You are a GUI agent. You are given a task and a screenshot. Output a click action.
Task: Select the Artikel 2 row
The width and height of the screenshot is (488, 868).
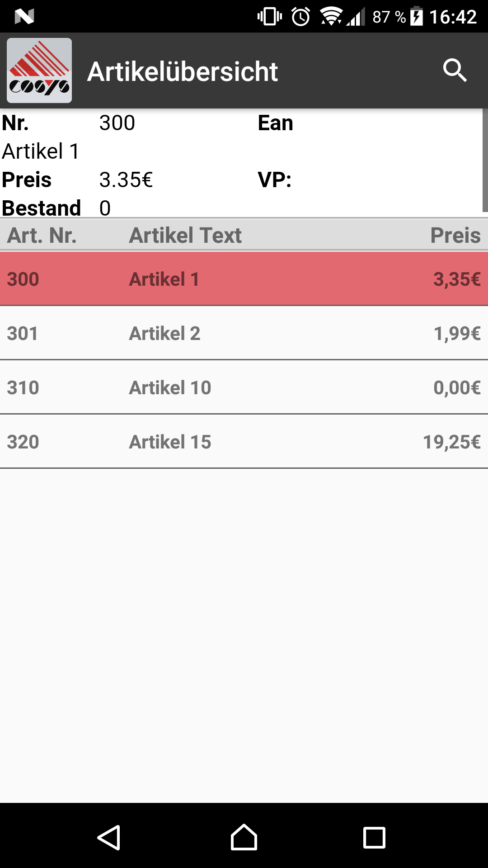[244, 333]
